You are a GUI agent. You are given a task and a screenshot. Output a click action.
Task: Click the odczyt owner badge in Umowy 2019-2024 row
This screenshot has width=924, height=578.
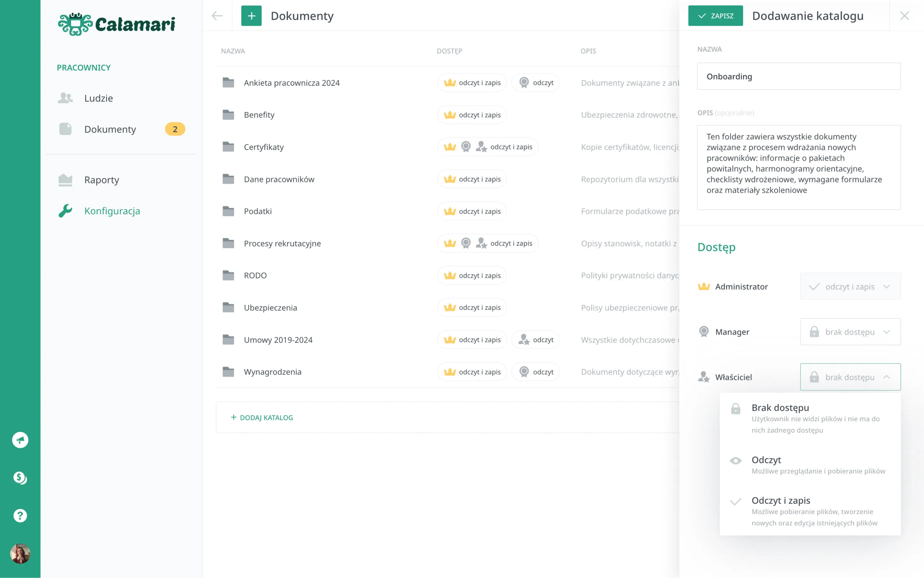click(535, 340)
